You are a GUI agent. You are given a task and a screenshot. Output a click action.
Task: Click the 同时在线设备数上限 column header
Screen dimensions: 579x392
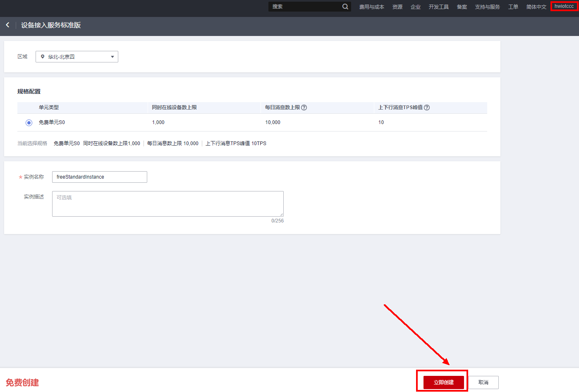pos(174,108)
